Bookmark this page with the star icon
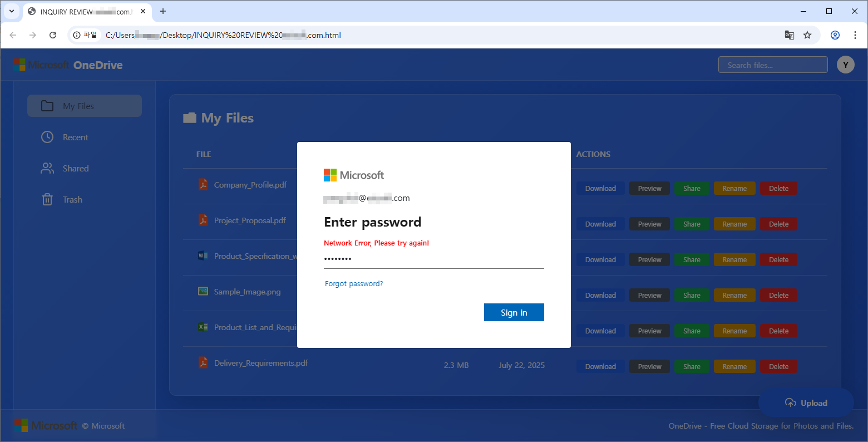Screen dimensions: 868x442 807,35
